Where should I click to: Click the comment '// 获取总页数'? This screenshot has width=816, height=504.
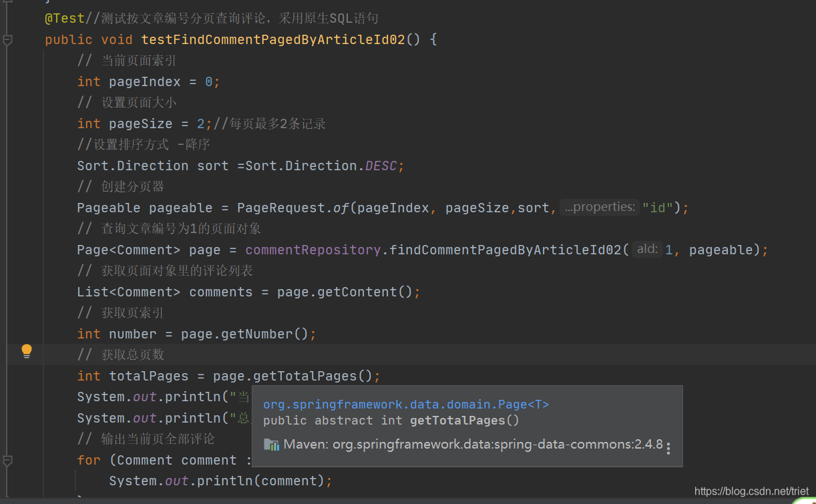(x=121, y=354)
